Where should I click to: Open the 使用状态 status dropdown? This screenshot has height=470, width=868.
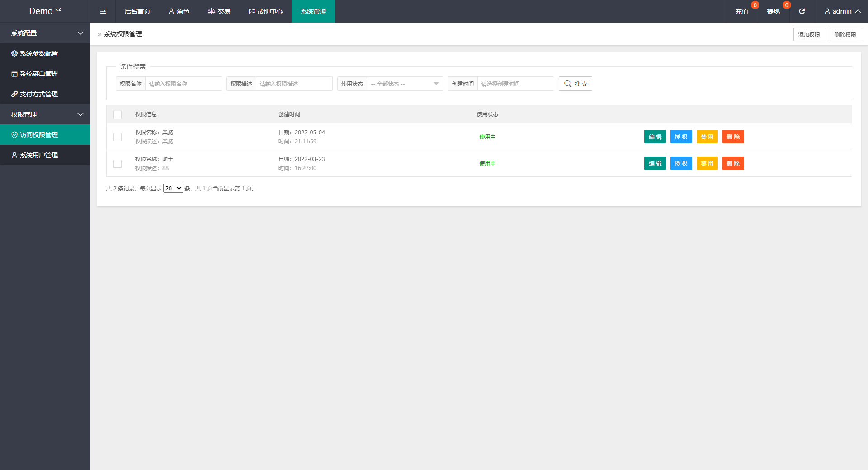pos(405,84)
